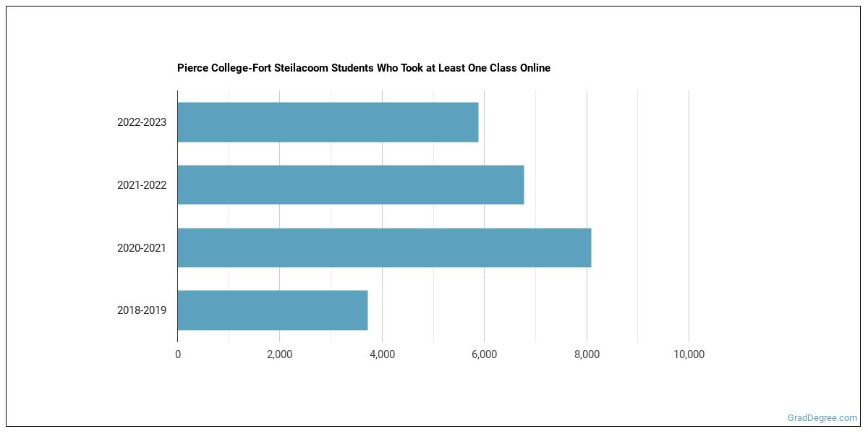Select the 4,000 tick label

382,354
